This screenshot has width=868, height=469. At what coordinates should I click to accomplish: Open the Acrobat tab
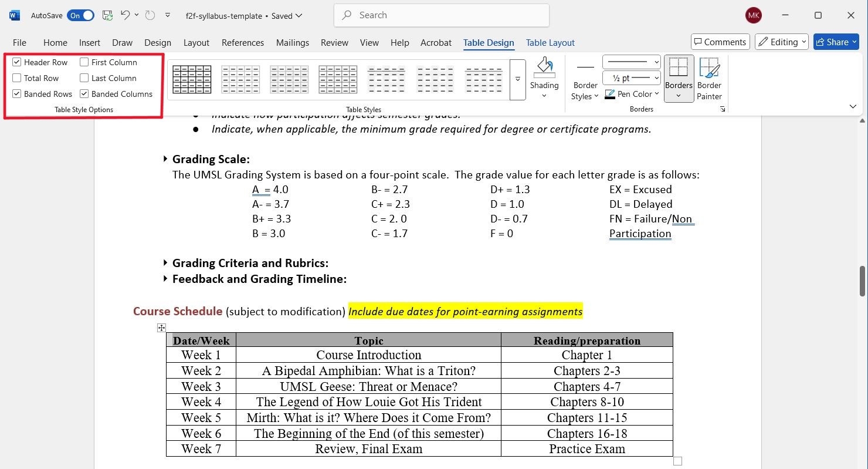(436, 42)
